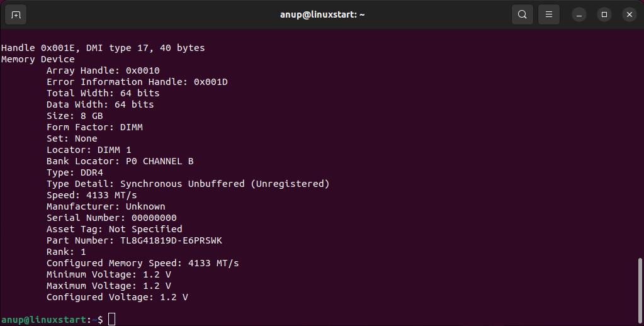Image resolution: width=644 pixels, height=326 pixels.
Task: Click the scrollbar track above the thumb
Action: click(640, 143)
